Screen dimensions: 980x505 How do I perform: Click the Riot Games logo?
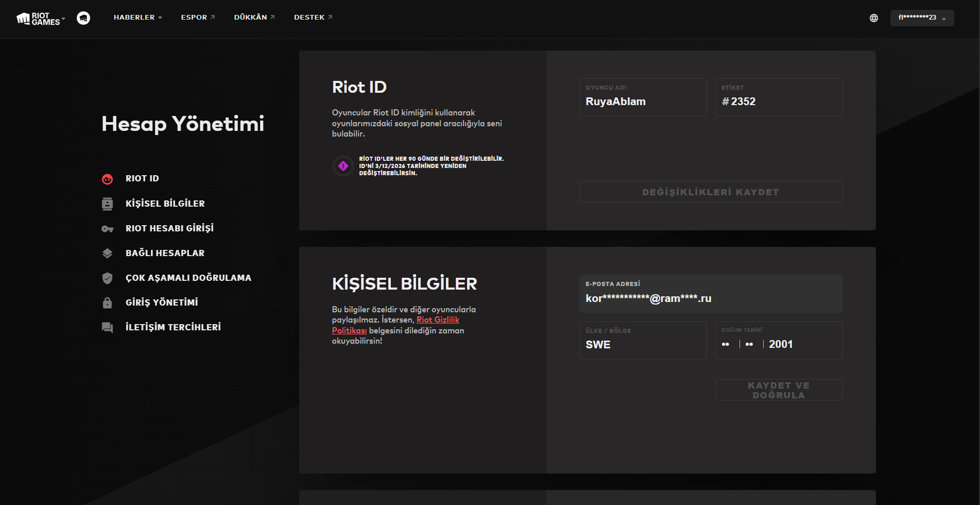38,19
